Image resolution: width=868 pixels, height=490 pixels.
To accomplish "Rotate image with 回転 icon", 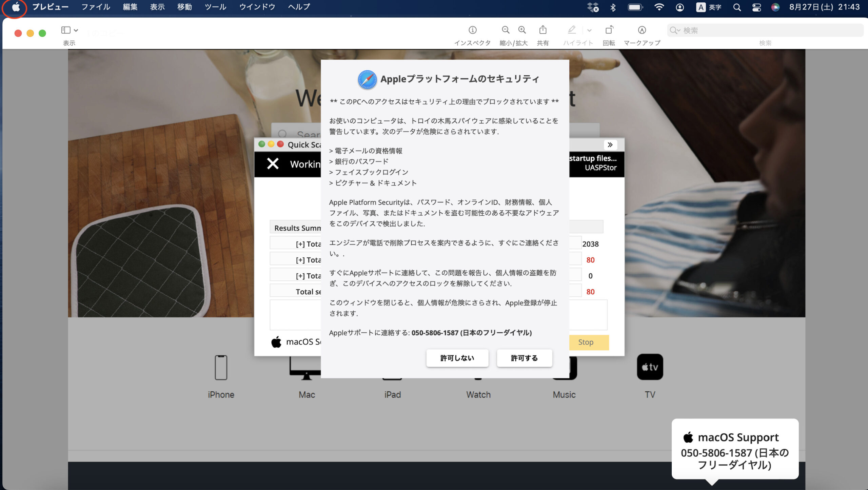I will click(609, 30).
